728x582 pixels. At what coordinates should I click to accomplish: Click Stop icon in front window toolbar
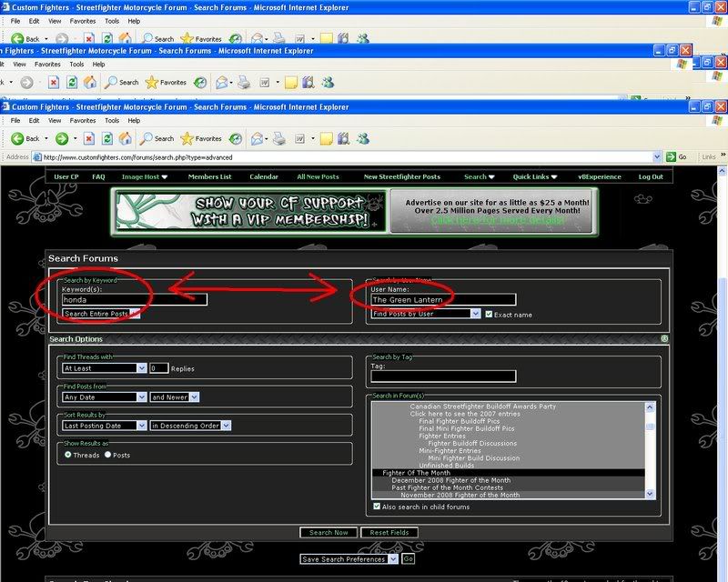89,138
